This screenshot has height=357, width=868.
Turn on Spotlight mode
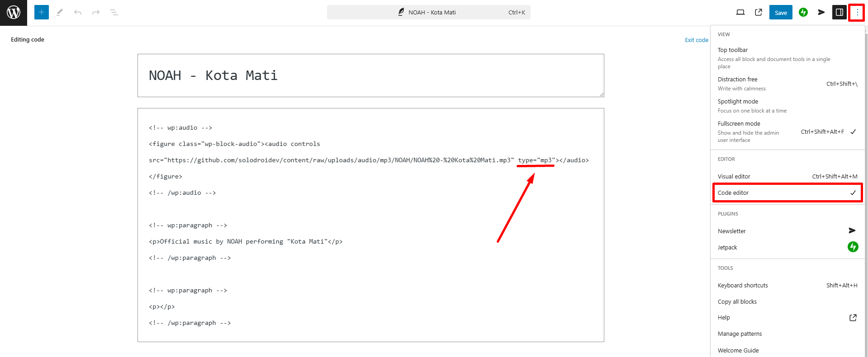pyautogui.click(x=787, y=106)
